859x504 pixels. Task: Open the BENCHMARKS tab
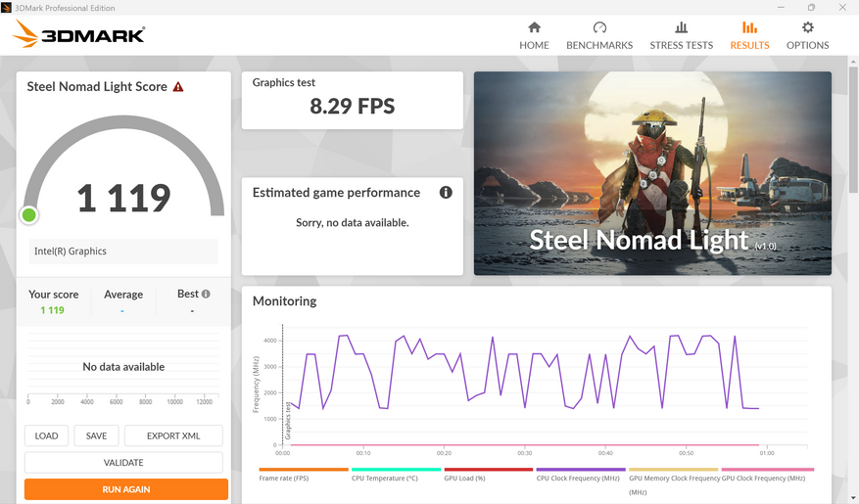(599, 36)
